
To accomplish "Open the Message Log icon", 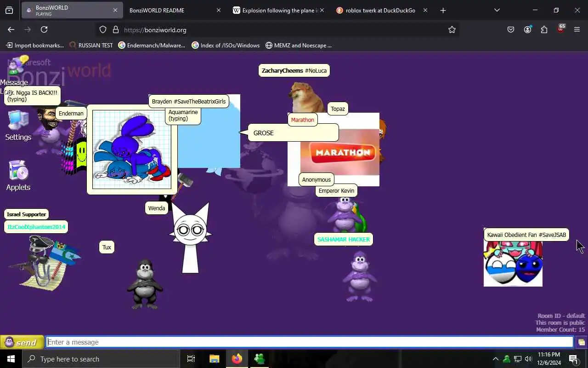I will (18, 66).
